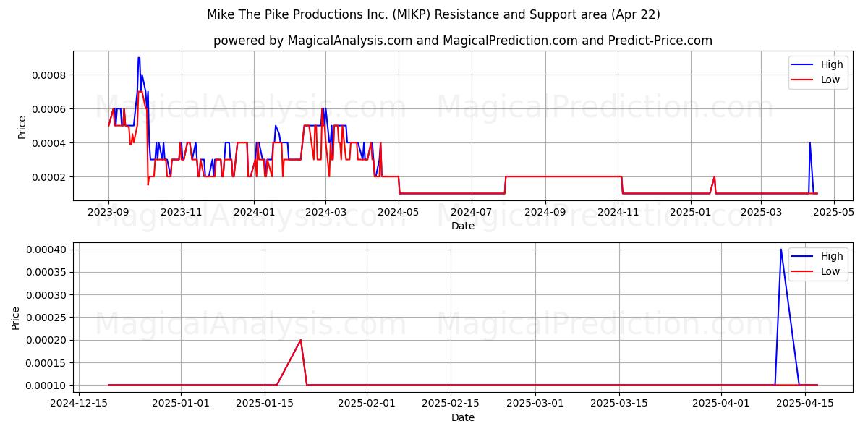The height and width of the screenshot is (434, 868).
Task: Click 'High' in the top chart legend
Action: pos(832,64)
